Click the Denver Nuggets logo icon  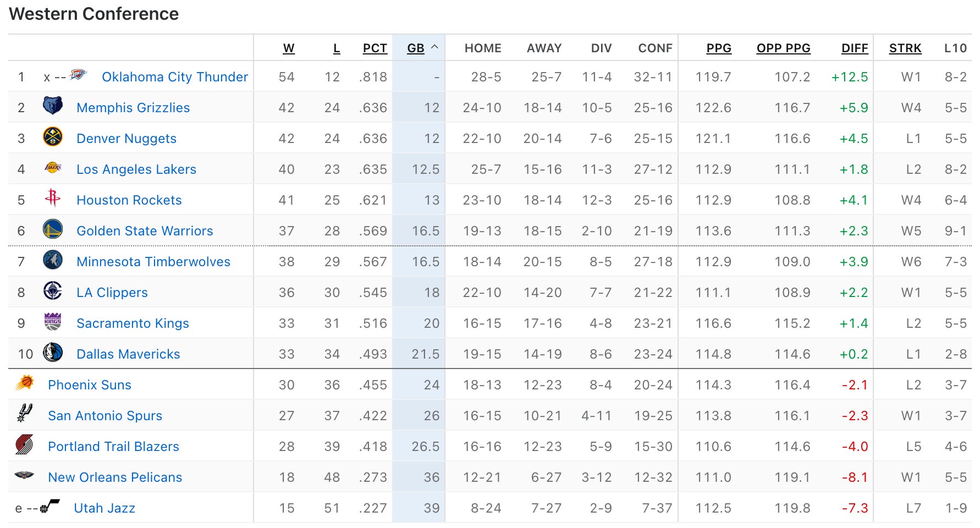[53, 137]
